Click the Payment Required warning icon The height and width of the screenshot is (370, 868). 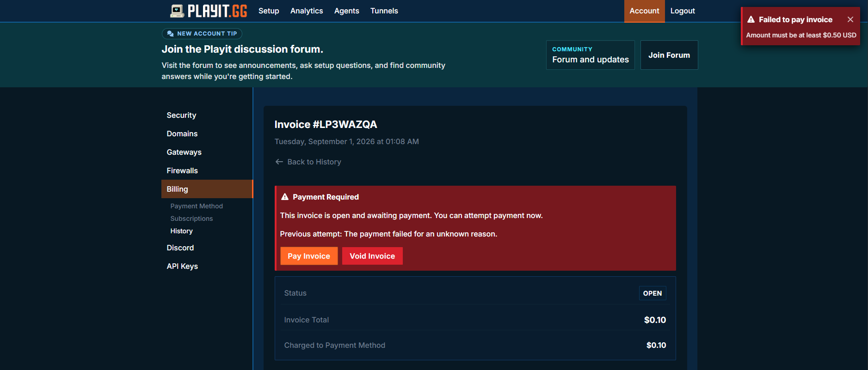pos(285,197)
